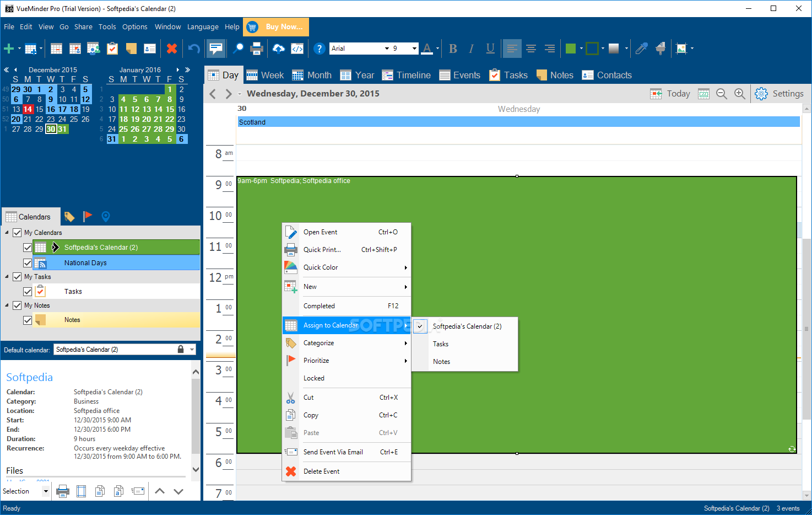Click the HTML code export icon
The image size is (812, 515).
[297, 49]
